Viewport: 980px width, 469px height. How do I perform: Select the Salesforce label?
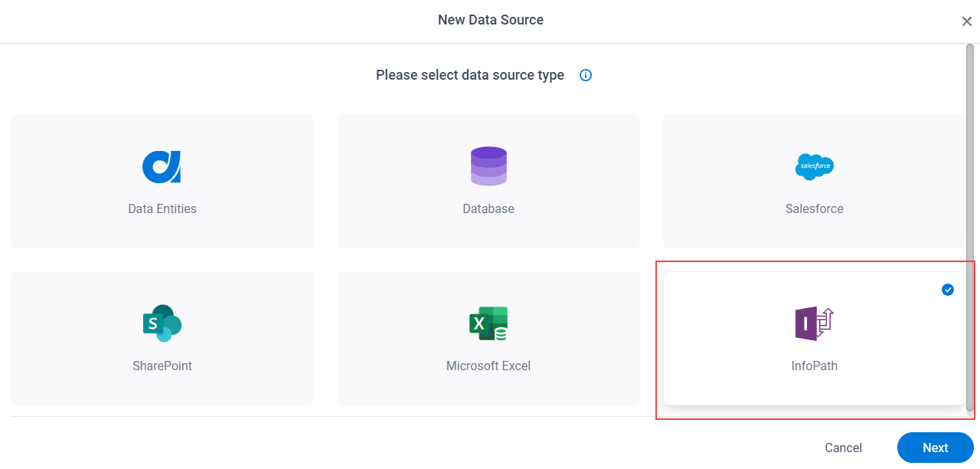pyautogui.click(x=815, y=208)
